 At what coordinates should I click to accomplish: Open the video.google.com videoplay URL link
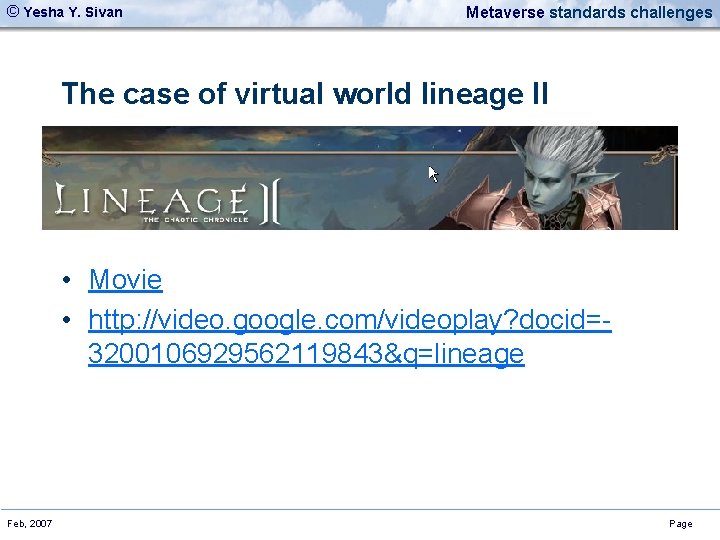pyautogui.click(x=349, y=337)
